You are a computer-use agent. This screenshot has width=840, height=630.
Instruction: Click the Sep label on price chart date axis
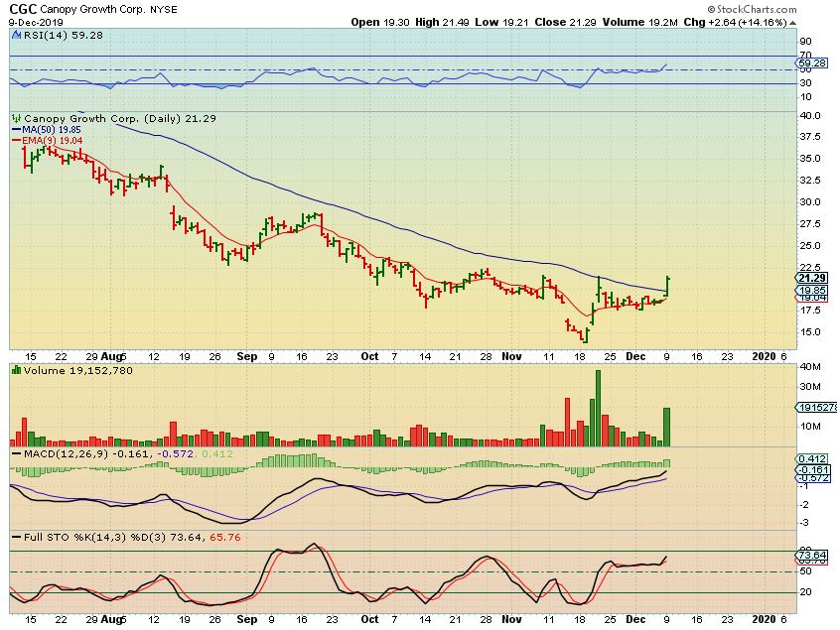pos(247,356)
